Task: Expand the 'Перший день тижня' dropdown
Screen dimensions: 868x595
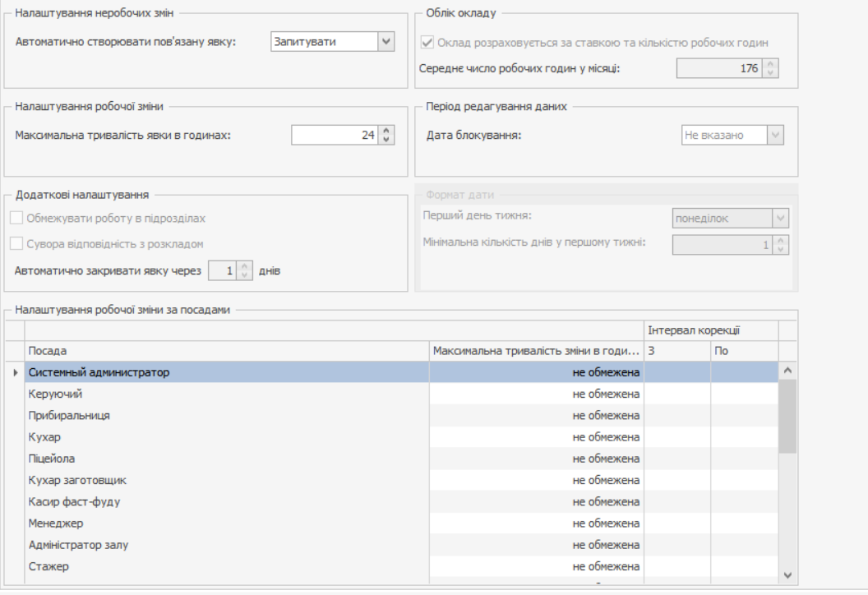Action: (x=780, y=219)
